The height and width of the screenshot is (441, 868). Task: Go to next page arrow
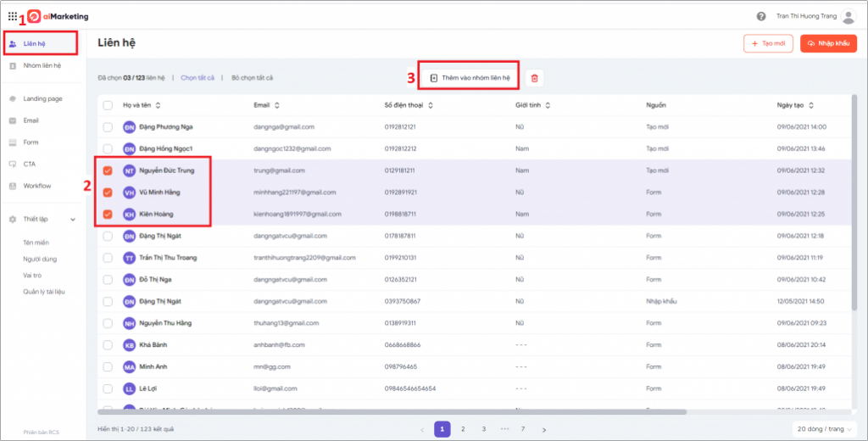[x=544, y=429]
